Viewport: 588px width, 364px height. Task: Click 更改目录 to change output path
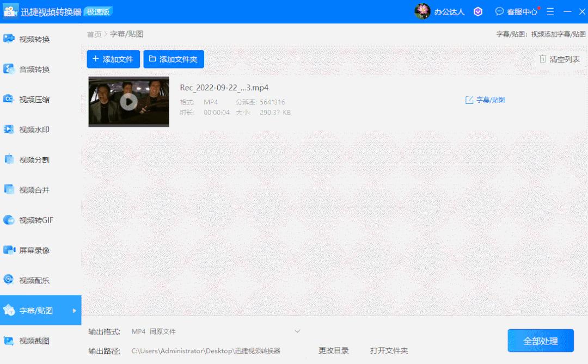click(x=333, y=350)
